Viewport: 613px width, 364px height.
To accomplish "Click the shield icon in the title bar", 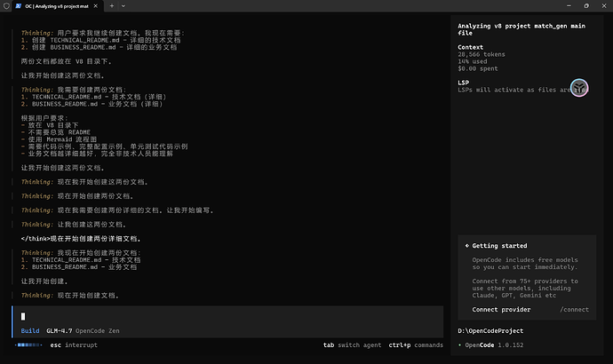I will 6,6.
